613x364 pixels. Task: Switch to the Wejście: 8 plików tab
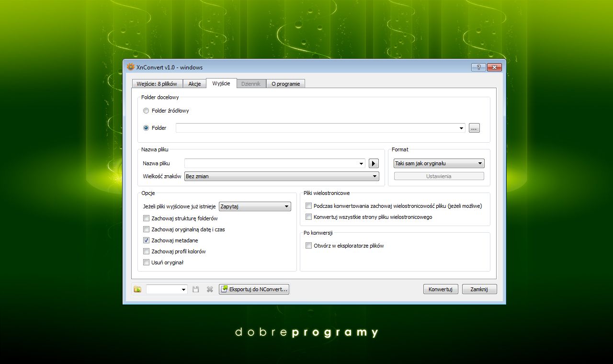coord(157,84)
